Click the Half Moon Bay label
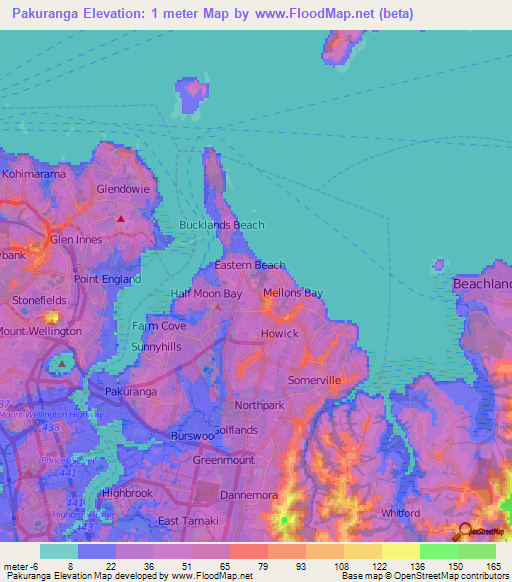512x582 pixels. [206, 294]
